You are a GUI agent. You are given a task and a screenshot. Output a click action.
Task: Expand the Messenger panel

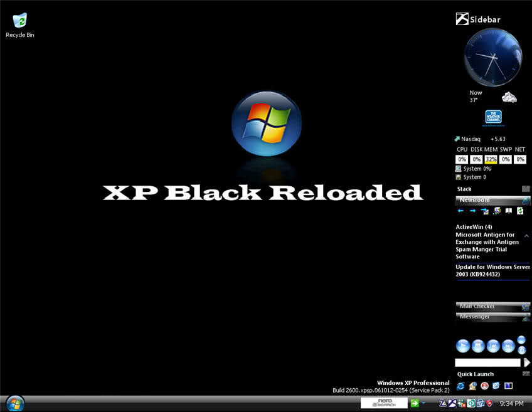[492, 317]
